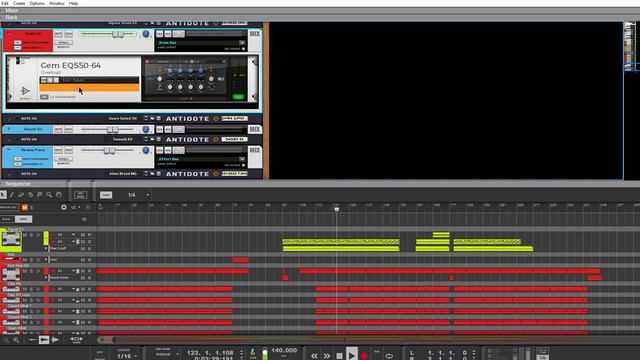Click the orange M mute-all indicator
The image size is (640, 360).
point(25,208)
